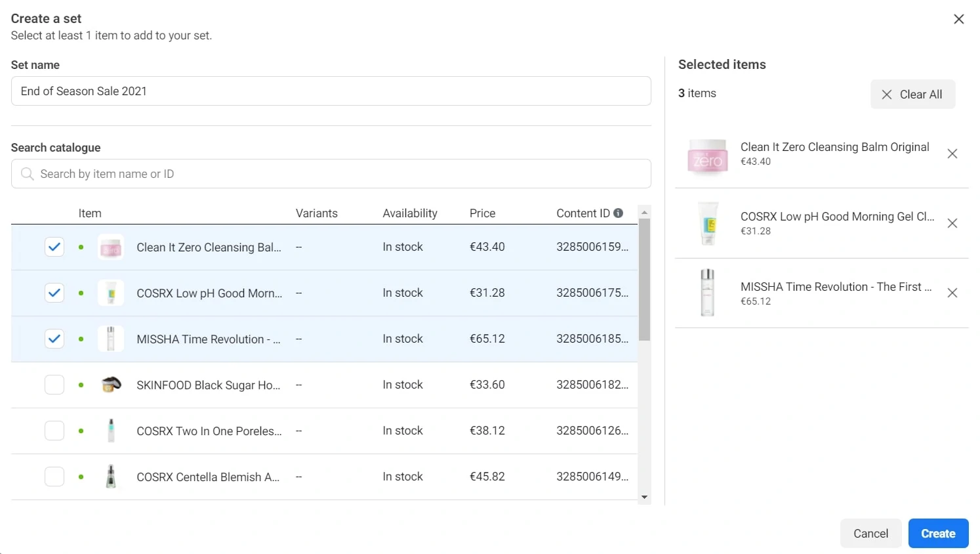Click the Content ID info icon
This screenshot has width=980, height=554.
click(618, 213)
